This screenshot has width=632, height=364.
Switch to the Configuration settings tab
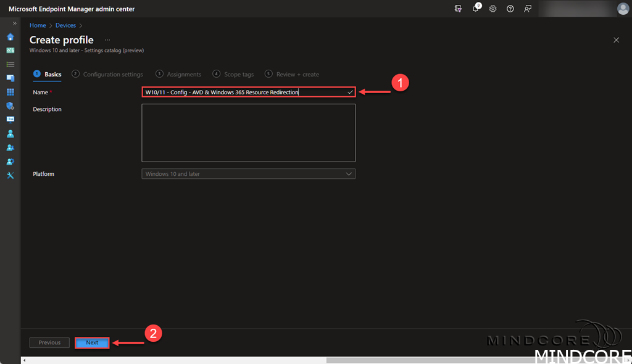pyautogui.click(x=112, y=74)
